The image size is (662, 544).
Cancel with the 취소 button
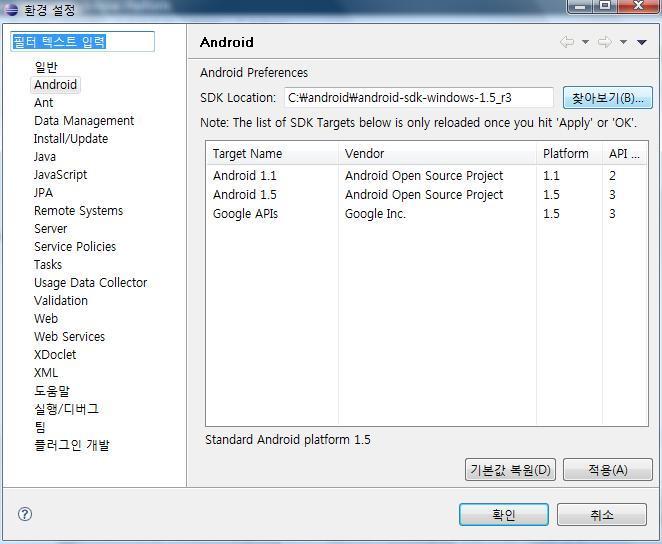point(602,514)
